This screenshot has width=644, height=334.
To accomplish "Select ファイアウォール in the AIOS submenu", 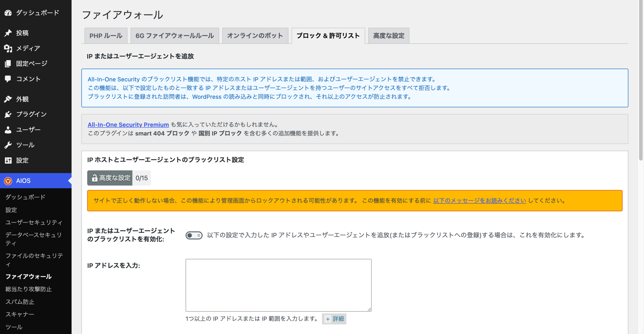I will pyautogui.click(x=28, y=277).
